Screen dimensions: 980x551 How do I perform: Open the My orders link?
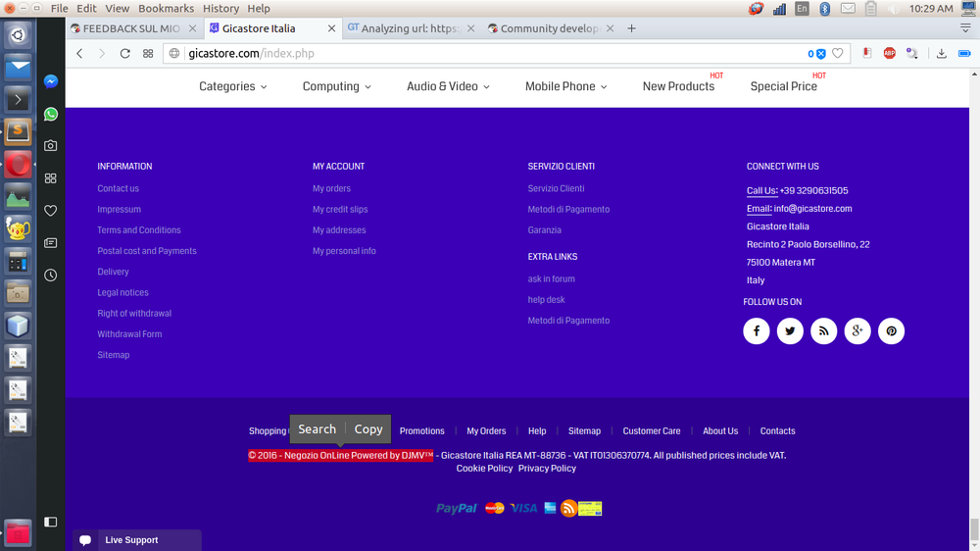[x=331, y=188]
